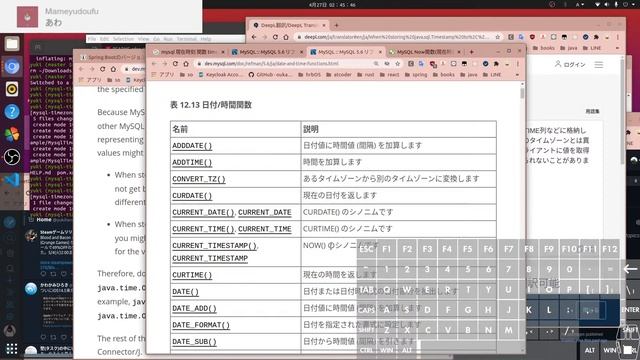
Task: Open Files from the Ubuntu dock
Action: [x=12, y=44]
